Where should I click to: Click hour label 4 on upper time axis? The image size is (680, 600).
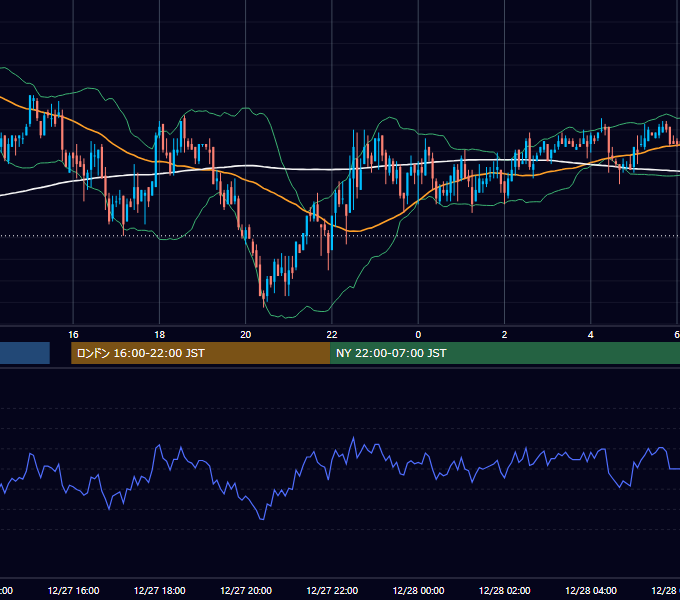tap(591, 334)
